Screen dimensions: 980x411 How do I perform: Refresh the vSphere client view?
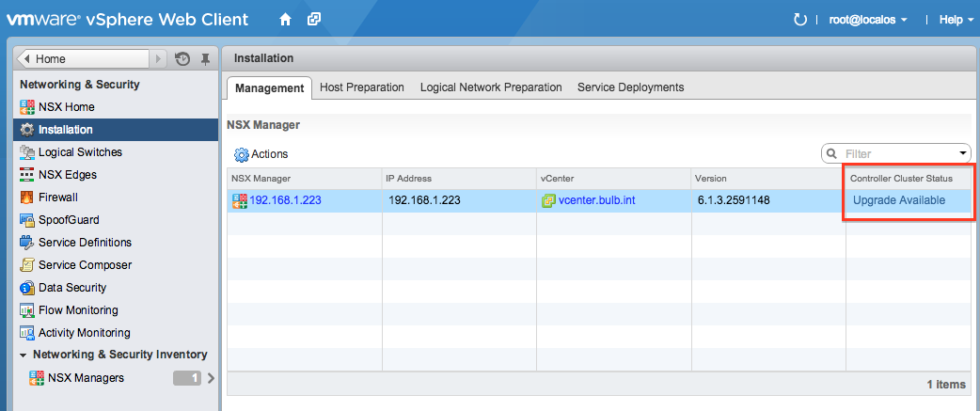coord(799,20)
